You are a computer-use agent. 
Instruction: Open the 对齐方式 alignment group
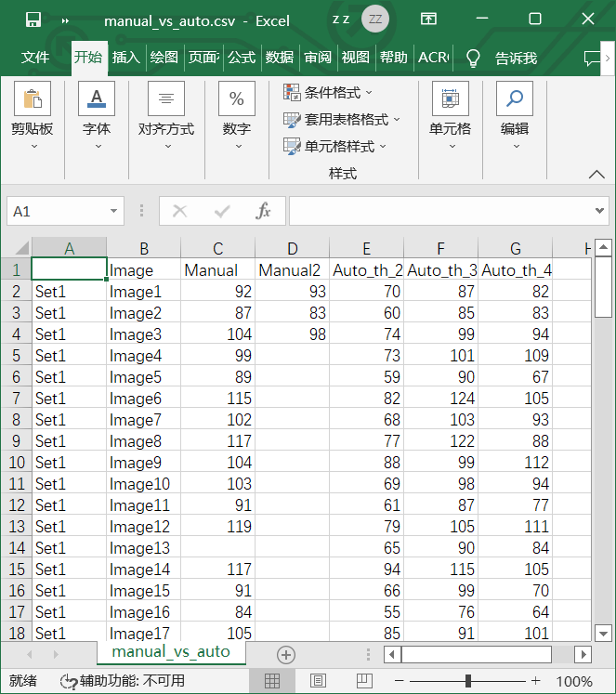point(166,116)
